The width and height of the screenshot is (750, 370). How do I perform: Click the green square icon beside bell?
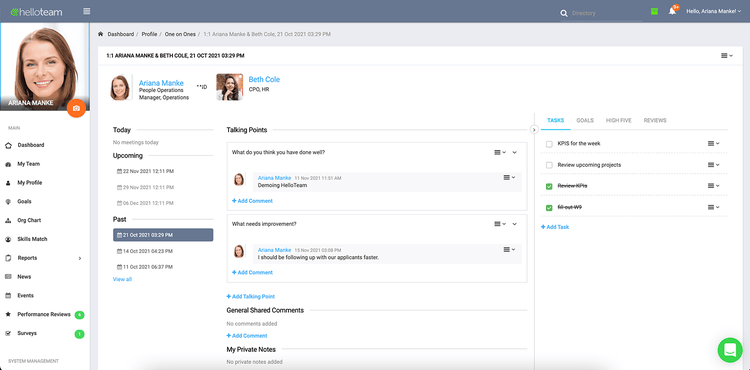654,11
